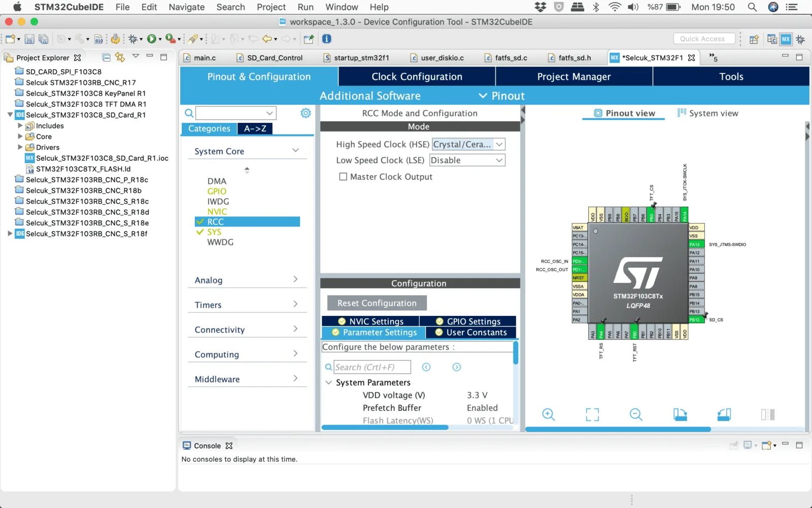
Task: Open macOS Spotlight search
Action: click(752, 7)
